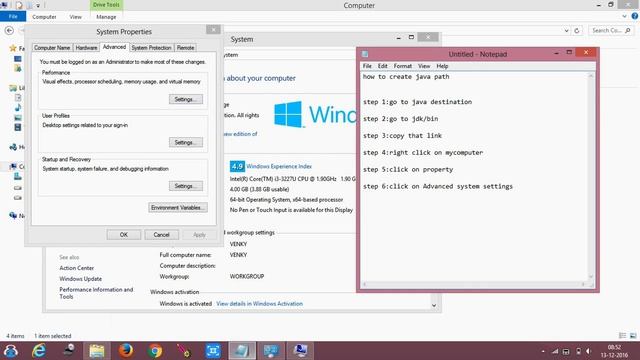640x360 pixels.
Task: Select the Advanced tab
Action: [x=114, y=47]
